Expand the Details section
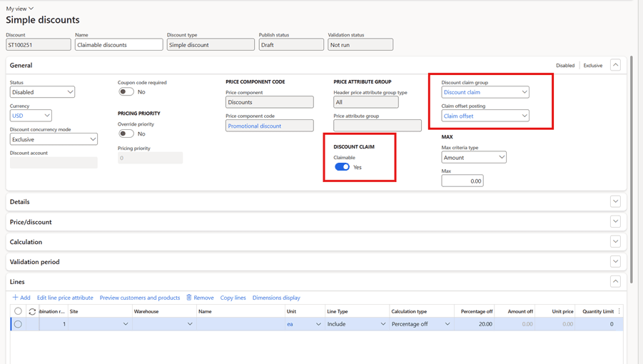 (616, 202)
